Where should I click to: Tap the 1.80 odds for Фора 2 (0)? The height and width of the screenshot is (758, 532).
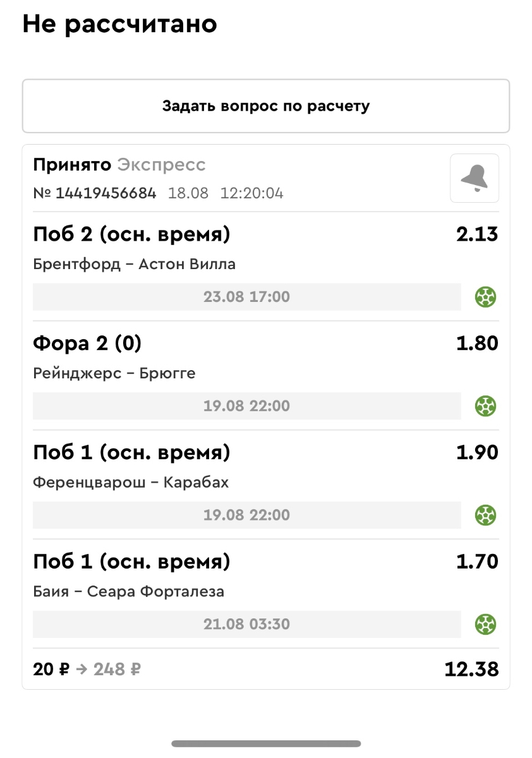pyautogui.click(x=477, y=344)
